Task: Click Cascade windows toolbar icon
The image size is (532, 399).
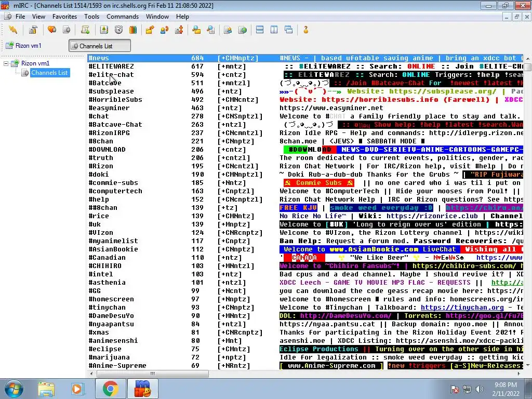Action: pos(289,30)
